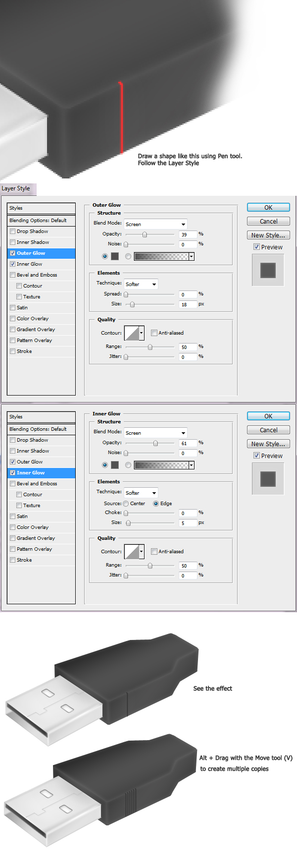Expand contour picker arrow in Outer Glow Quality

click(142, 333)
